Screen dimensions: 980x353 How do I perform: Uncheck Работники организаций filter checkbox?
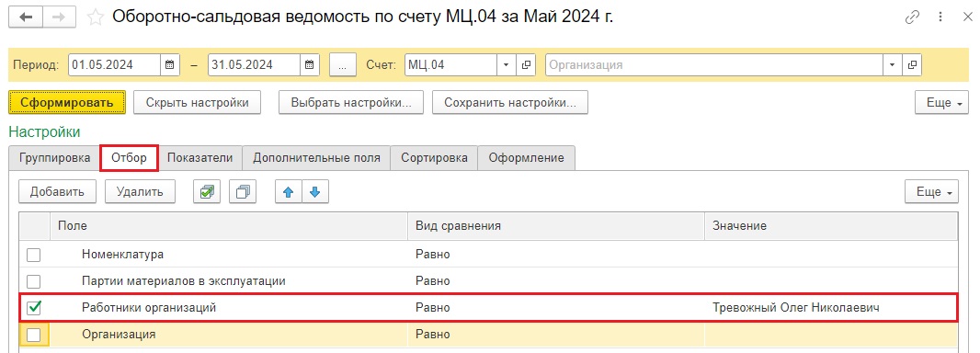34,307
